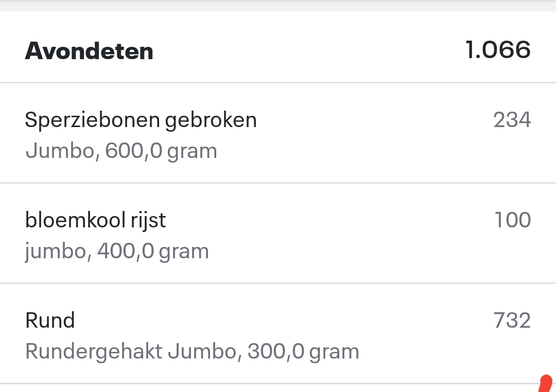
Task: Open the Rund food entry
Action: point(50,320)
